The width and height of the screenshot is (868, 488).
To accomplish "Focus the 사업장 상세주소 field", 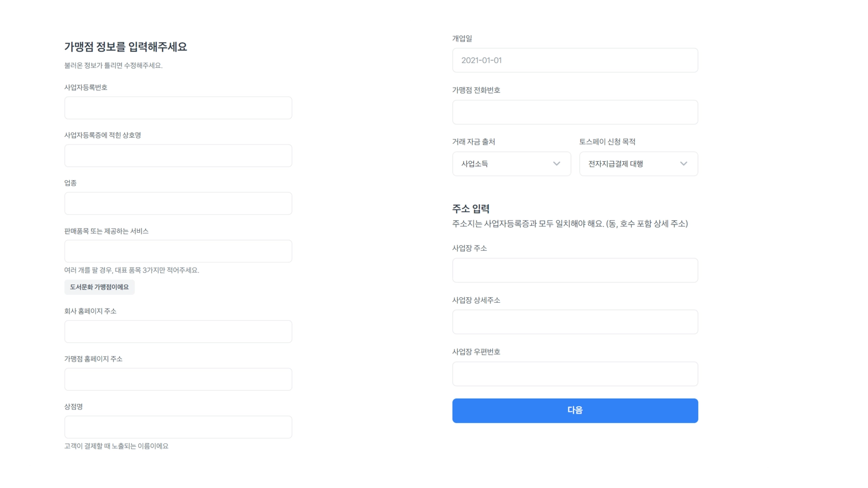I will [575, 322].
